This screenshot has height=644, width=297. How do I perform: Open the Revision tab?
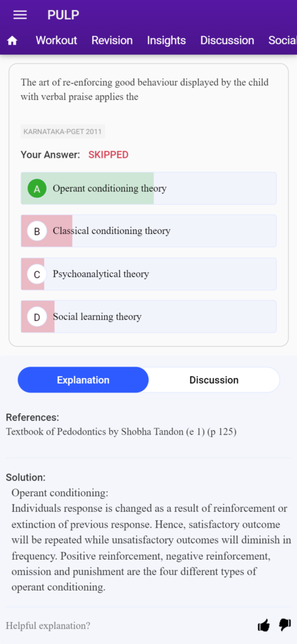[112, 40]
